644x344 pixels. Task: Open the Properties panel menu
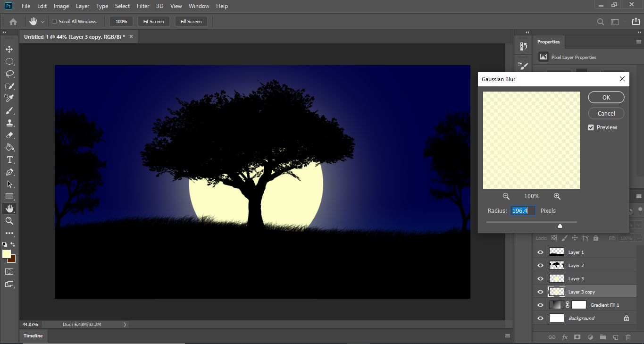point(638,42)
